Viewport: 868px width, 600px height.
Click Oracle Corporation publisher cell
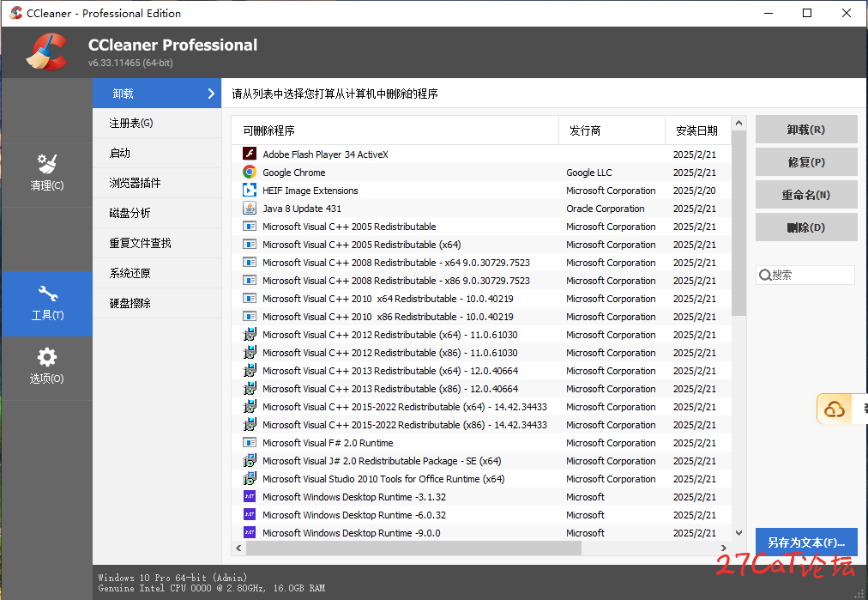coord(605,209)
